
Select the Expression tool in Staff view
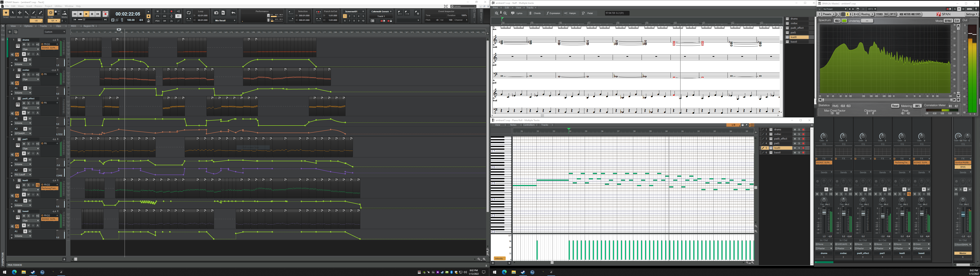point(554,13)
